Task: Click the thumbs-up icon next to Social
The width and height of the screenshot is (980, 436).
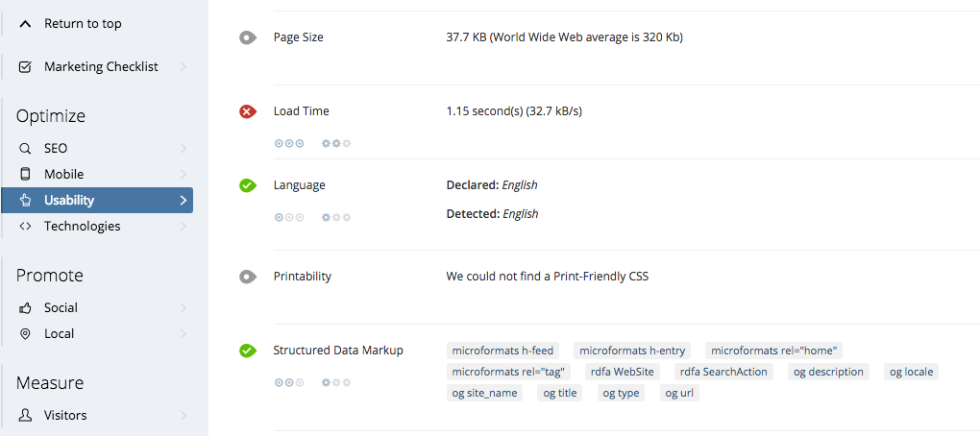Action: point(25,308)
